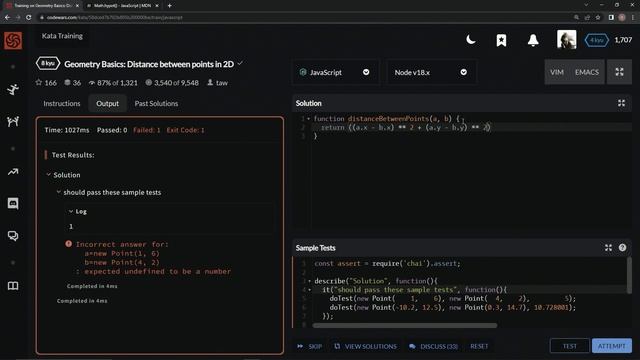Open the Kumite sidebar icon
The width and height of the screenshot is (640, 360).
(x=13, y=121)
